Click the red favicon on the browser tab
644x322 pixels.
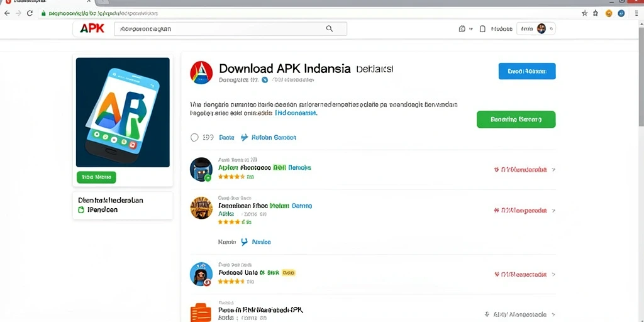8,2
